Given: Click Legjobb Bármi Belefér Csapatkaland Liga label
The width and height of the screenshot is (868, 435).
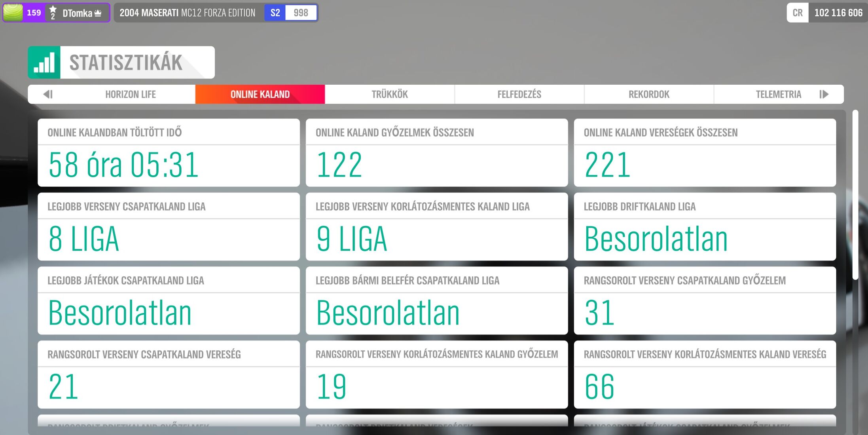Looking at the screenshot, I should [x=407, y=280].
